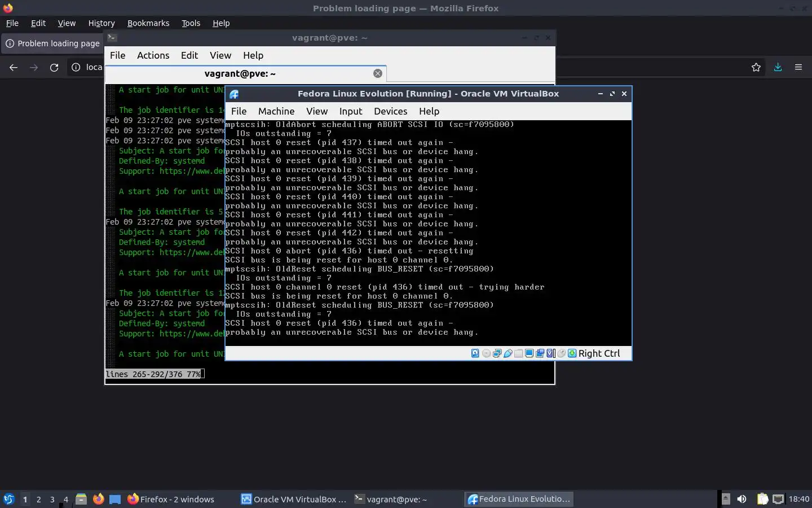Click the show desktop icon in panel
The width and height of the screenshot is (812, 508).
[x=115, y=499]
